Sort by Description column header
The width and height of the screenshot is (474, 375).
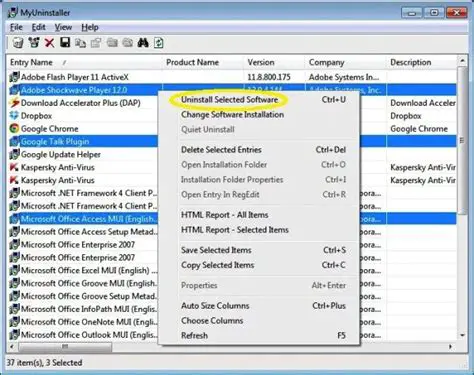(x=422, y=62)
